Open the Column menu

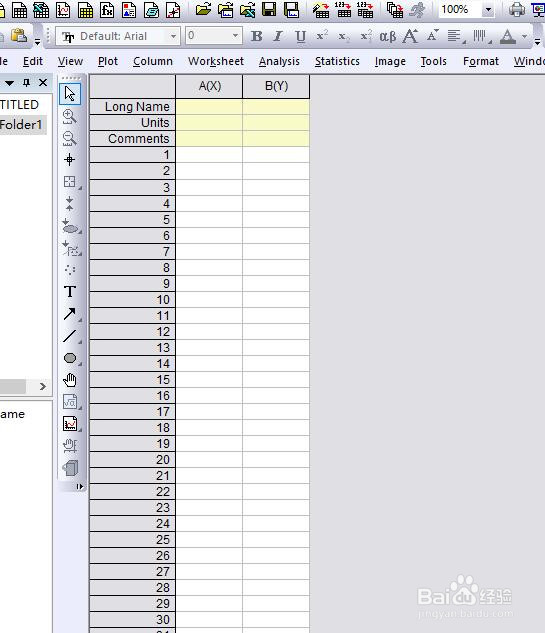pyautogui.click(x=153, y=61)
